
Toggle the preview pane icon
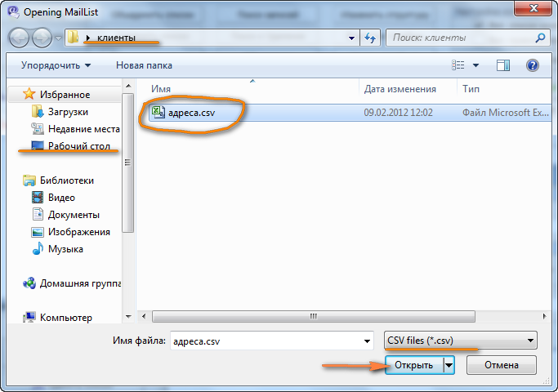point(502,65)
